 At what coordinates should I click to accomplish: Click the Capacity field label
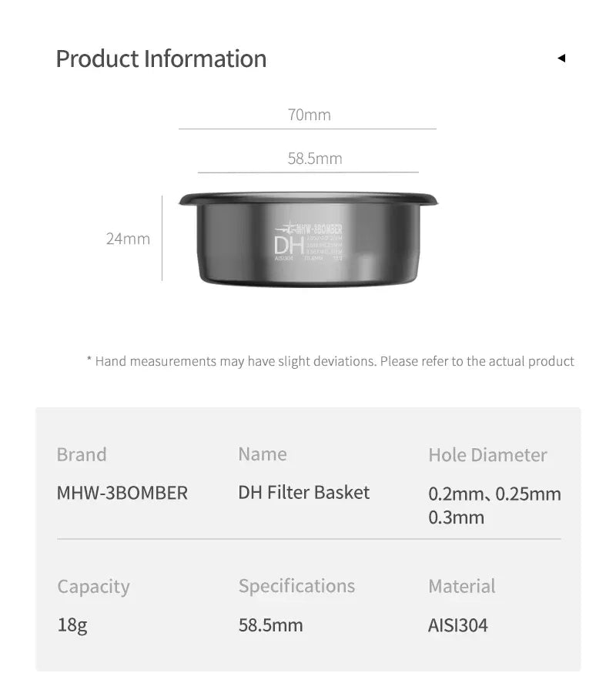93,587
